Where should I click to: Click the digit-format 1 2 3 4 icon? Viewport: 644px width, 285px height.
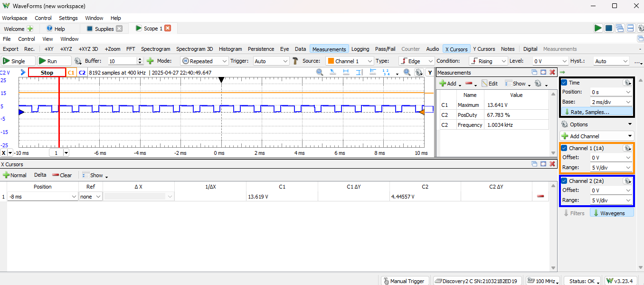pyautogui.click(x=386, y=72)
